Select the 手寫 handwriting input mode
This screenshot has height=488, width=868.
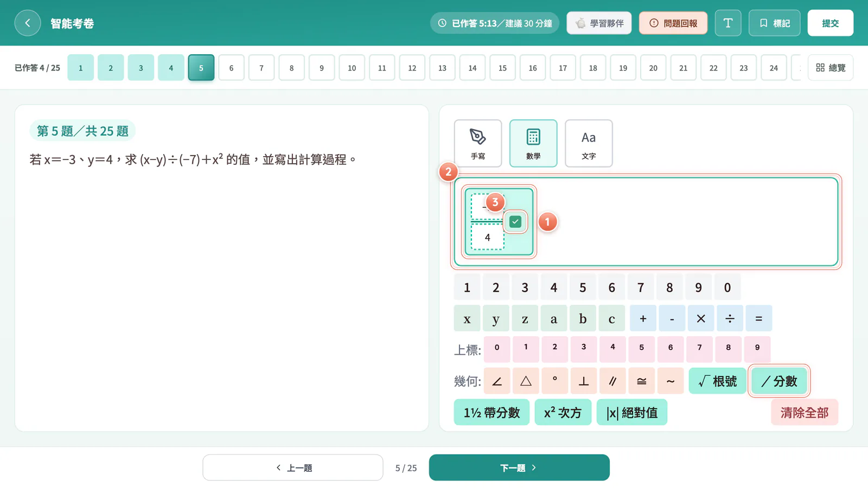coord(478,144)
